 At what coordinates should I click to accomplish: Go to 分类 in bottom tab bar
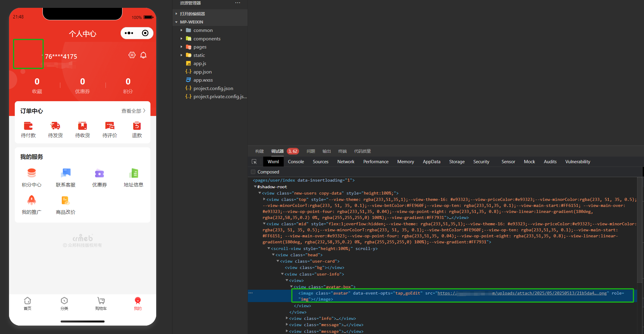point(64,304)
